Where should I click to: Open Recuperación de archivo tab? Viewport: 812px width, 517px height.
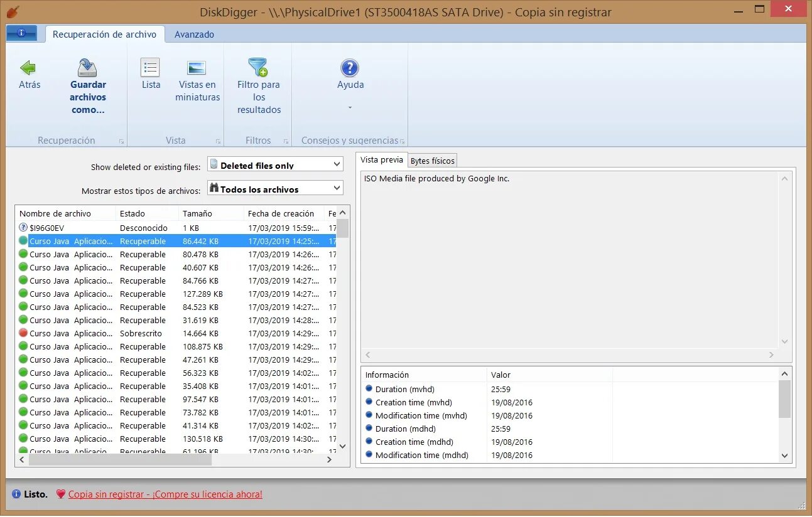click(104, 35)
